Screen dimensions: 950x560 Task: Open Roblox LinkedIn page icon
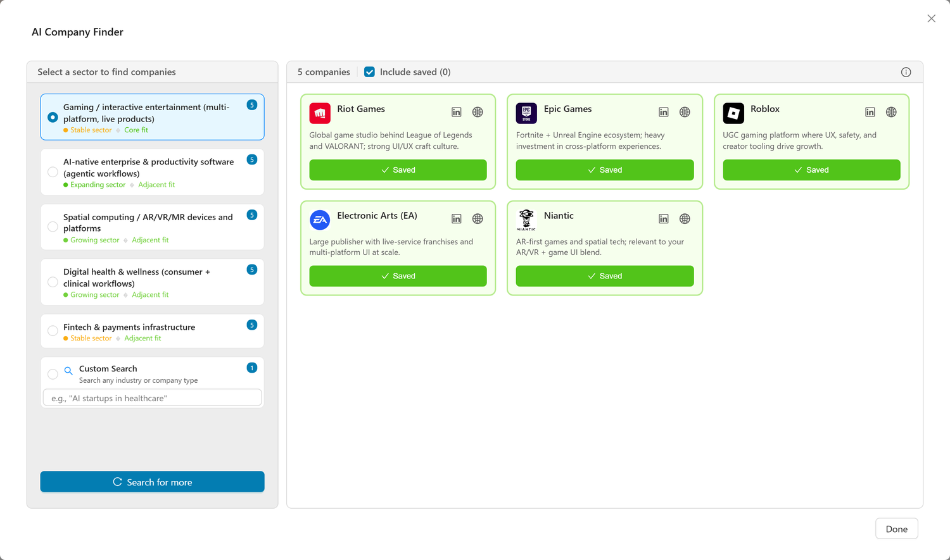[870, 112]
